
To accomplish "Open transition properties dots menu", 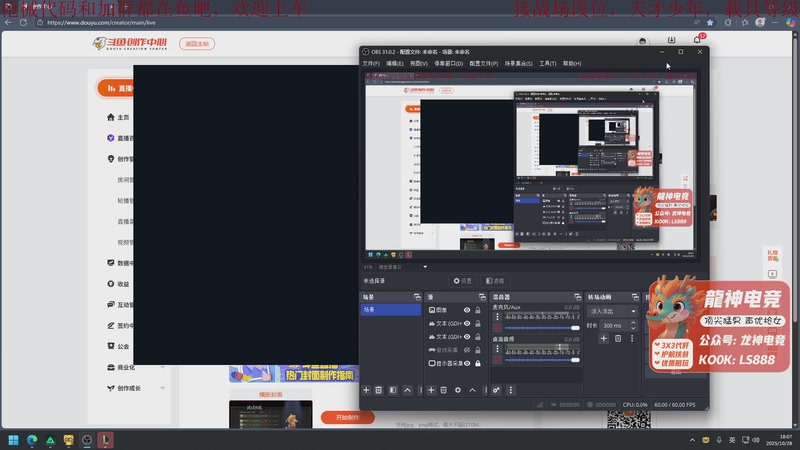I will (x=632, y=338).
